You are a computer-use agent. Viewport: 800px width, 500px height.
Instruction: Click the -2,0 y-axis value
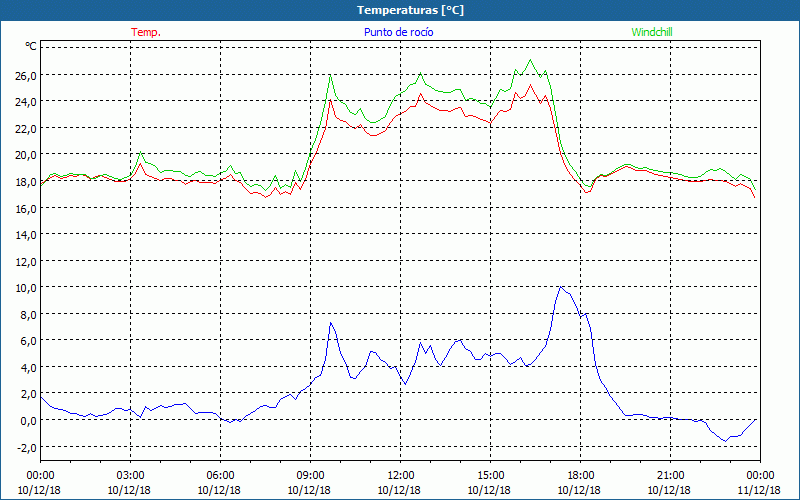[x=26, y=447]
